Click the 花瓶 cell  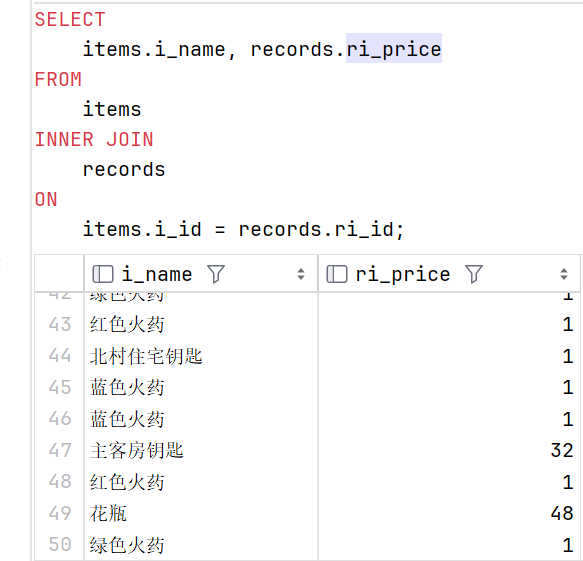[x=201, y=513]
